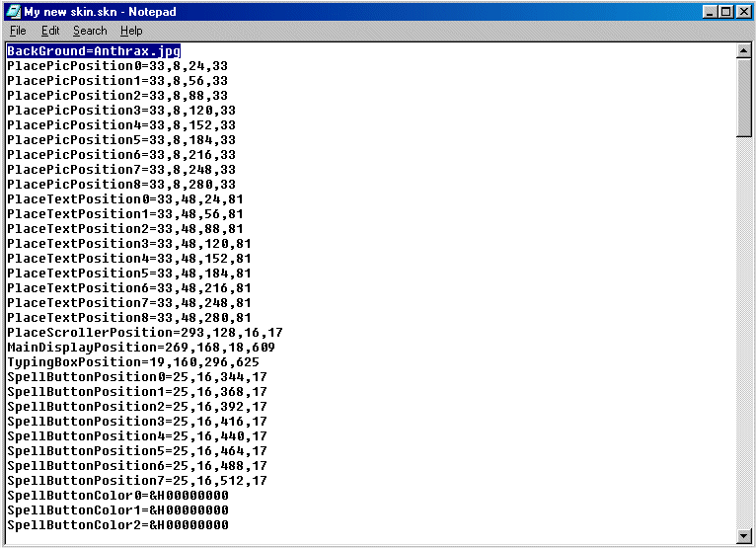The width and height of the screenshot is (756, 548).
Task: Click the highlighted BackGround=Anthrax.jpg line
Action: click(94, 50)
